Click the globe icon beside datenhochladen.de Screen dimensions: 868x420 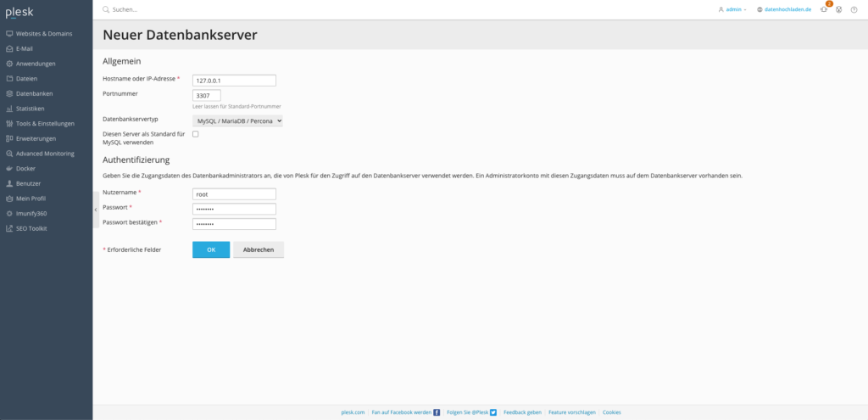tap(760, 9)
